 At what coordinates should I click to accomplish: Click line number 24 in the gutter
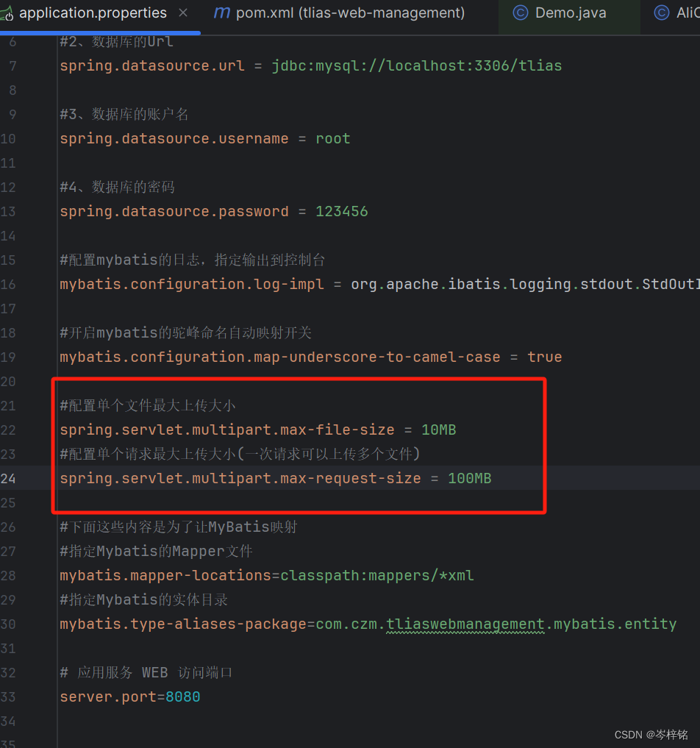[x=8, y=479]
